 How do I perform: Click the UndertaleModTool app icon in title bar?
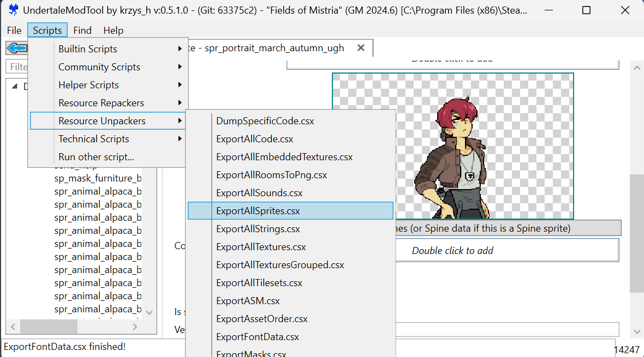coord(13,10)
